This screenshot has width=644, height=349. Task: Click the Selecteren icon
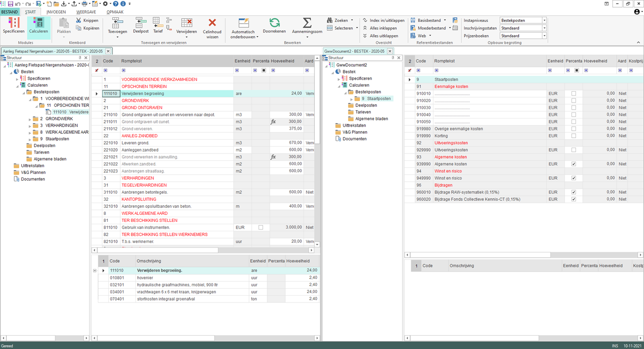(330, 28)
